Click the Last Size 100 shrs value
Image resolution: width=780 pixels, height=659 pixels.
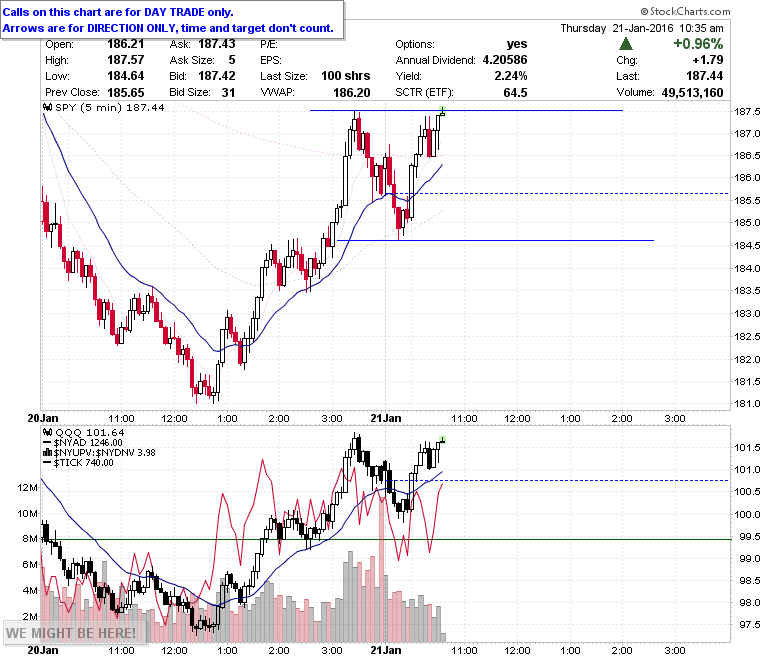pyautogui.click(x=345, y=76)
